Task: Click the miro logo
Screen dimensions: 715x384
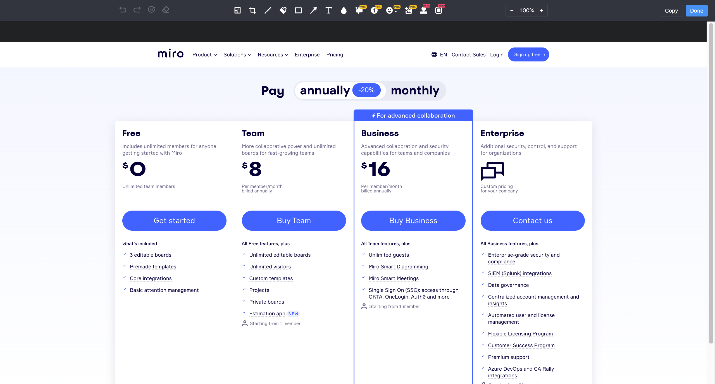Action: 171,54
